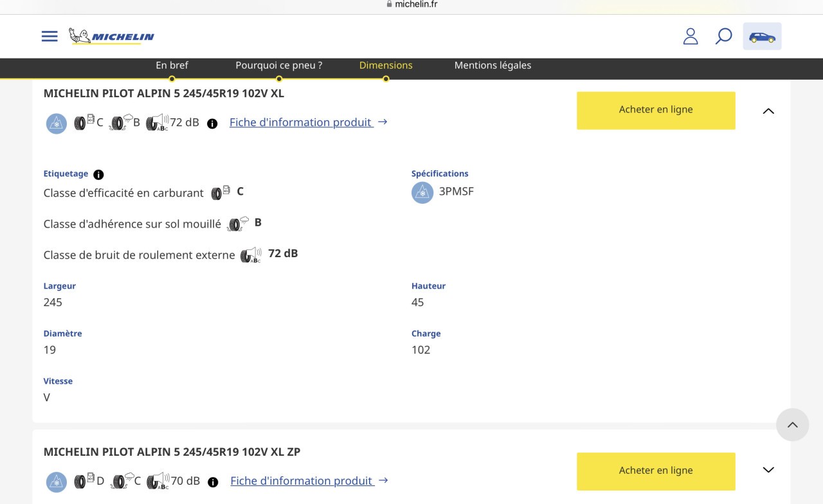The height and width of the screenshot is (504, 823).
Task: Click the '70 dB' value in ZP row
Action: click(185, 481)
